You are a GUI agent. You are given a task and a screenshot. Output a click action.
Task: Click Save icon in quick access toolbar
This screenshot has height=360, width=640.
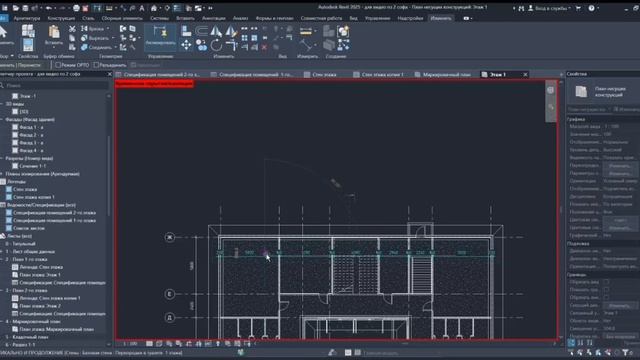(25, 8)
